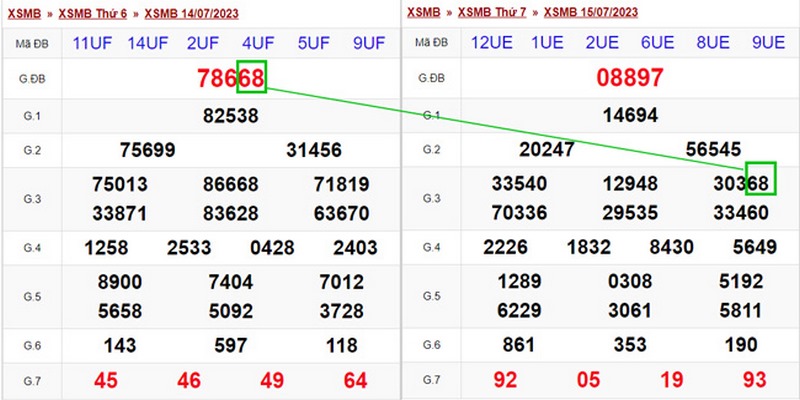Click the XSMB link preceding XSMB Thứ 7
The height and width of the screenshot is (400, 800).
pyautogui.click(x=425, y=13)
